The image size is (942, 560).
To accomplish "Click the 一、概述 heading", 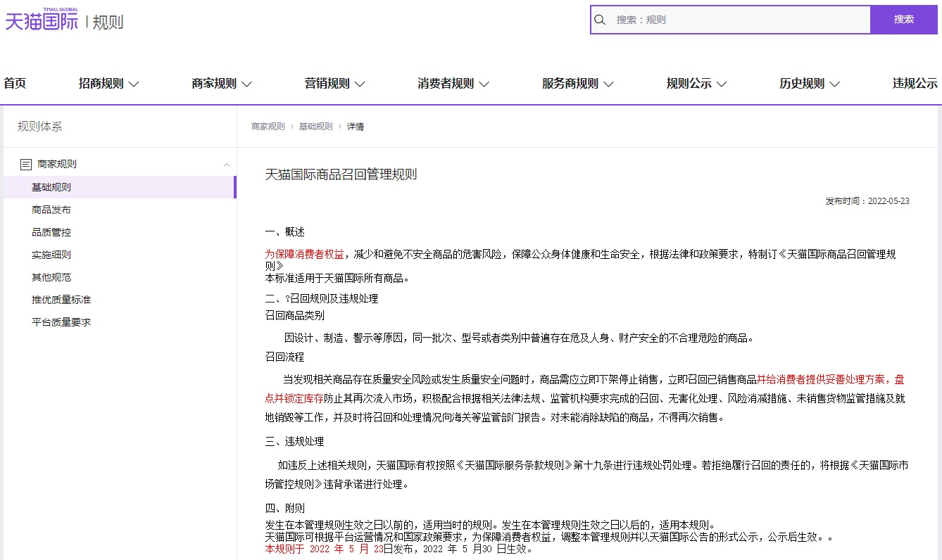I will tap(285, 232).
